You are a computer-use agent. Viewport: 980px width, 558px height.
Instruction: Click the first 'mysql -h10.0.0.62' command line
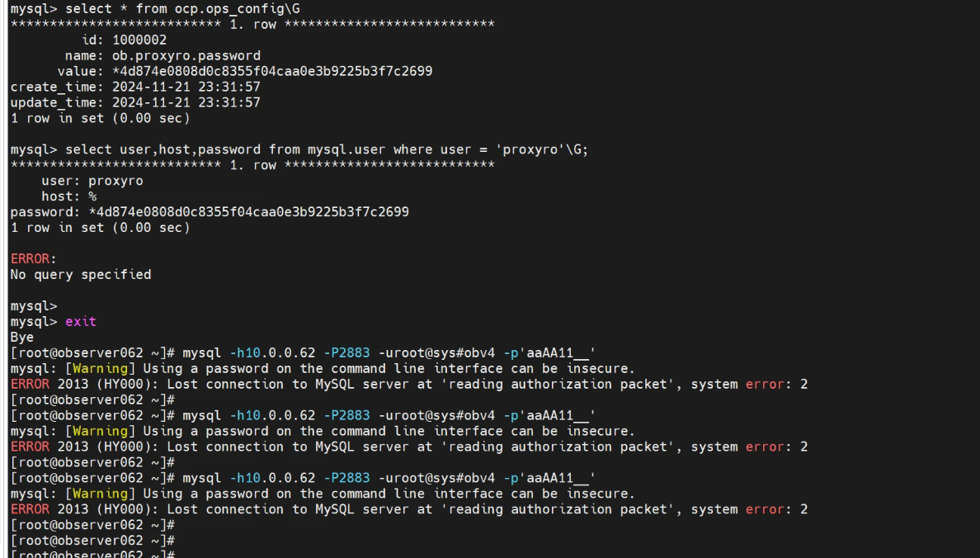click(389, 352)
